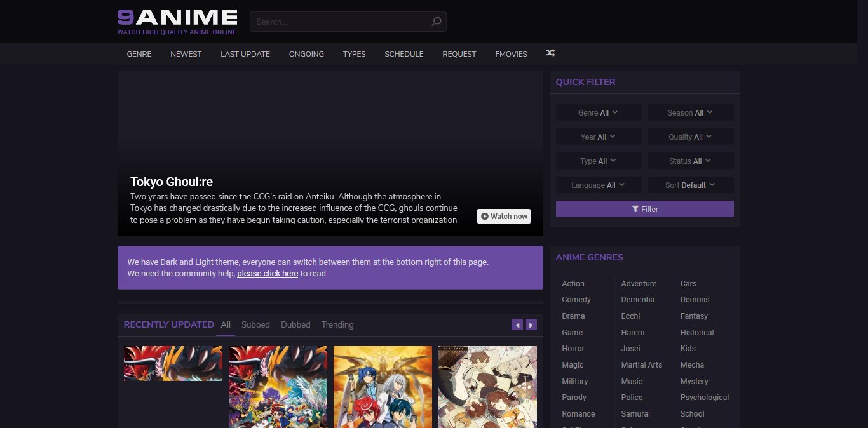Select the Comedy genre
Screen dimensions: 868x428
pos(576,300)
